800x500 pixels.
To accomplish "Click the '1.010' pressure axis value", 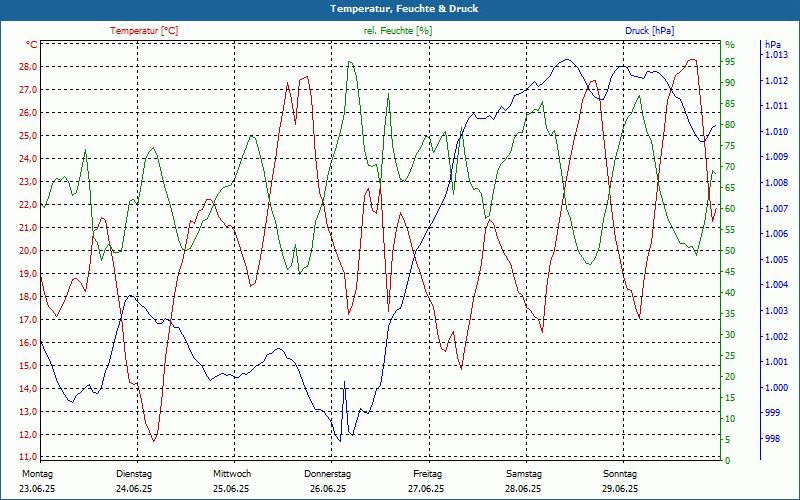I will coord(776,132).
